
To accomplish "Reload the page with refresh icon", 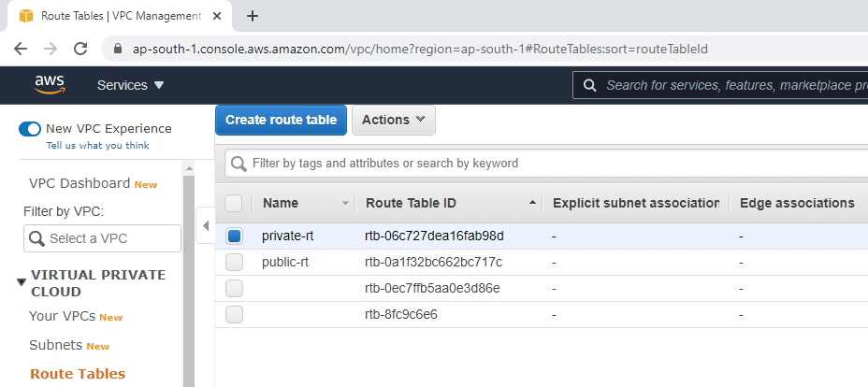I will click(x=80, y=49).
